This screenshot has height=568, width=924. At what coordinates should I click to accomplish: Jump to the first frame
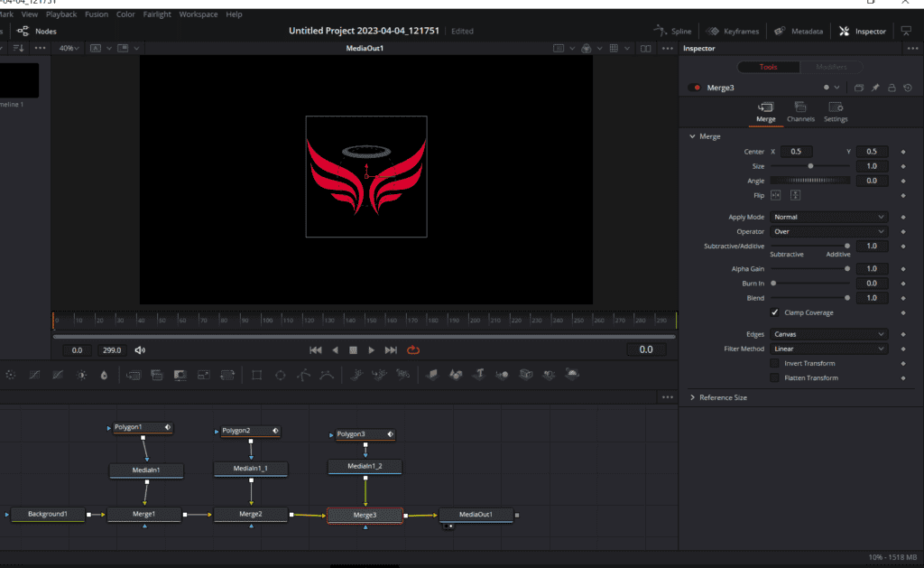coord(316,350)
